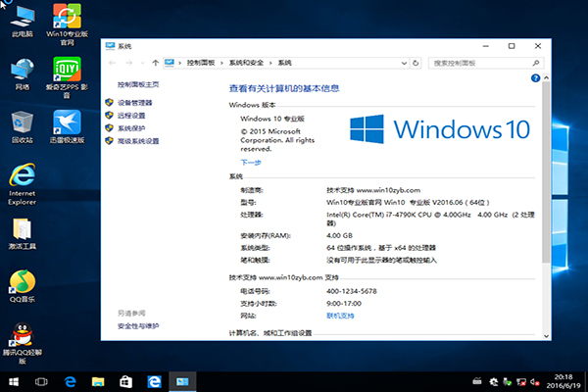588x392 pixels.
Task: Select 系统和安全 breadcrumb item
Action: (246, 63)
